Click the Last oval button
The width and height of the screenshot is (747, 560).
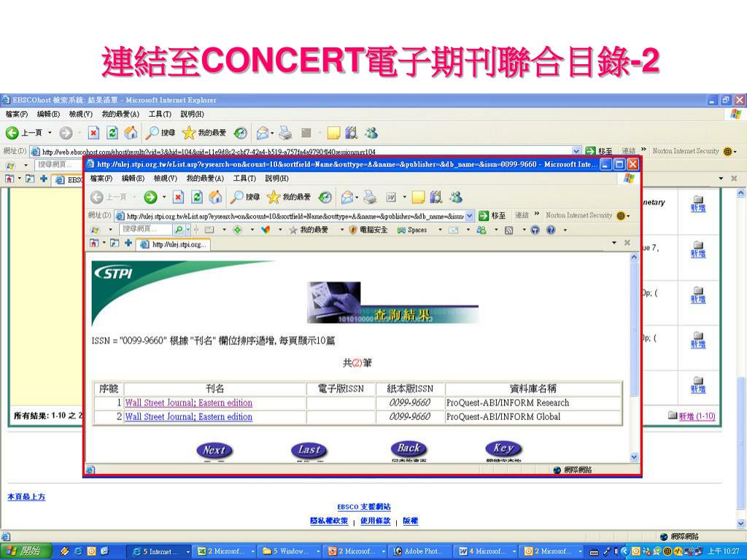coord(309,450)
